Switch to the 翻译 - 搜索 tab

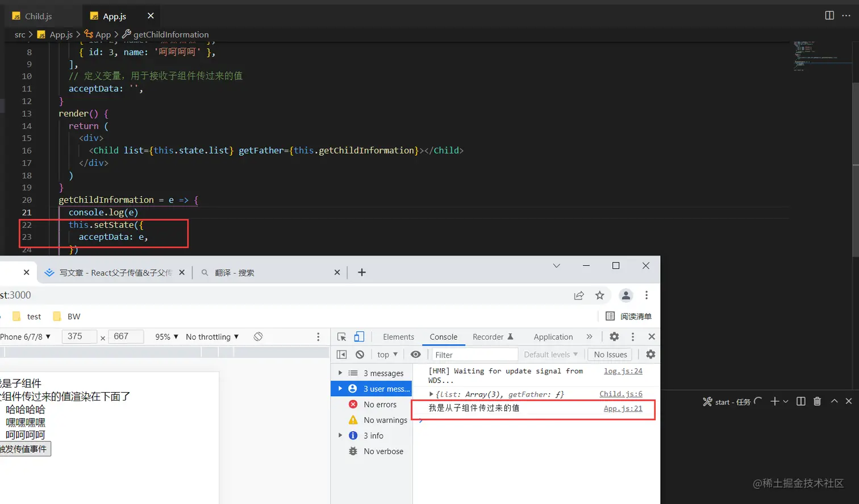click(269, 273)
